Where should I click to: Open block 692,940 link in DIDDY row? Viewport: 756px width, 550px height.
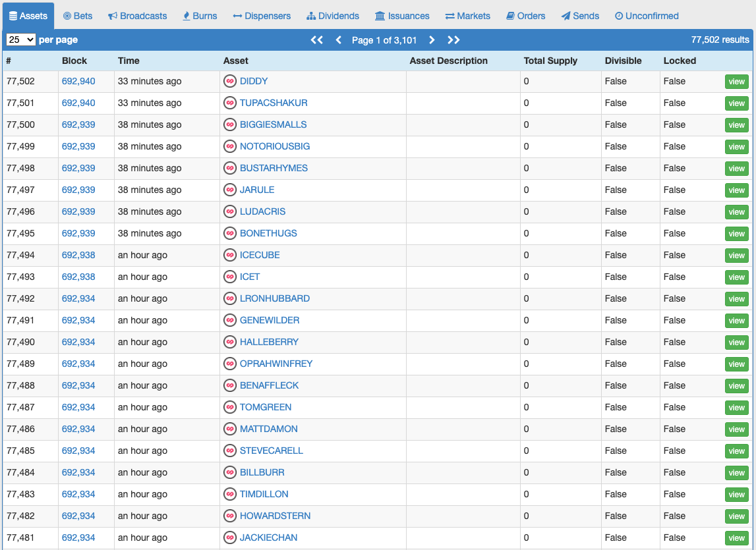[x=78, y=82]
